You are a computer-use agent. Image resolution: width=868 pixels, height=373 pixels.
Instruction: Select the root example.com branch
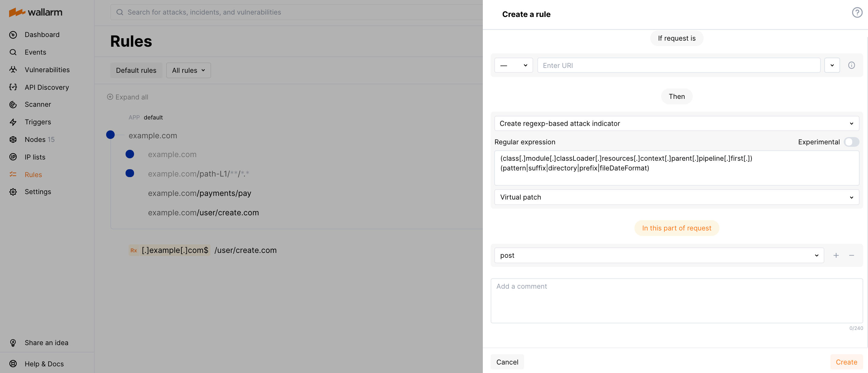point(153,136)
